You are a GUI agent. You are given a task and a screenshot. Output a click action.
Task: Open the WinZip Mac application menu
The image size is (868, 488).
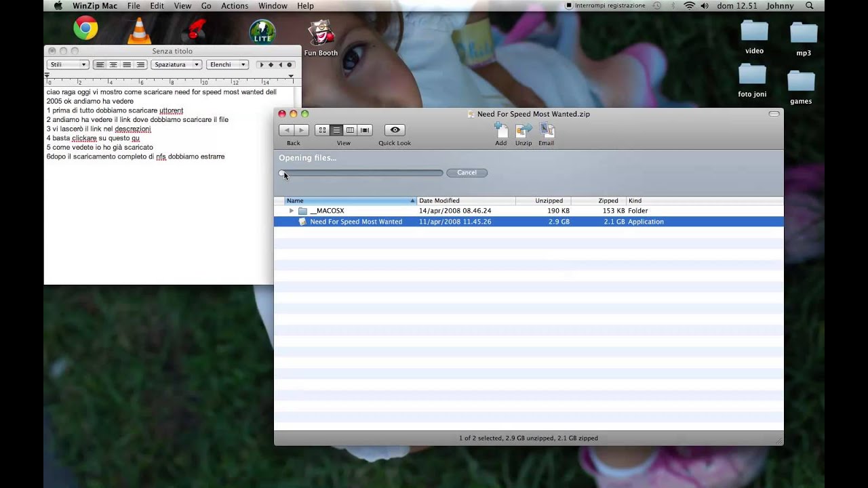pos(95,5)
